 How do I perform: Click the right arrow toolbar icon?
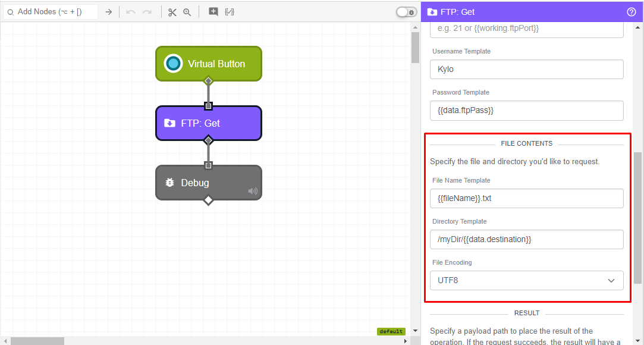pos(108,12)
